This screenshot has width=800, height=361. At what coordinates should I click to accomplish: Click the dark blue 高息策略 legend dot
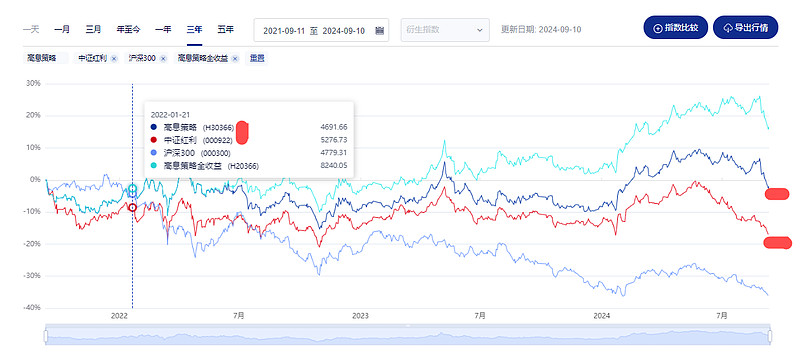point(154,127)
